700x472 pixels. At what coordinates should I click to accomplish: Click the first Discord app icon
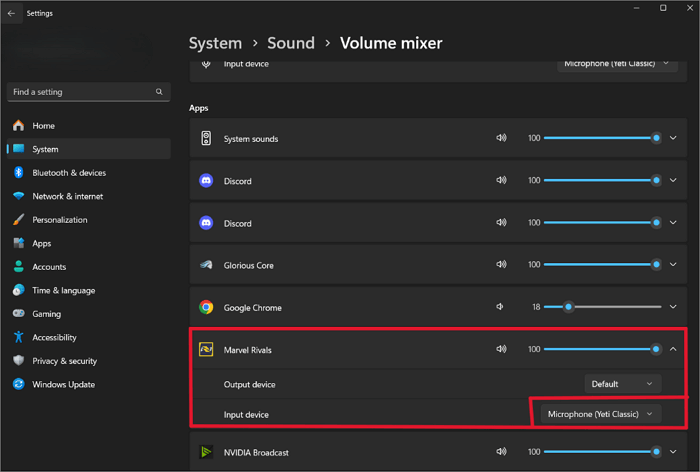[x=206, y=180]
